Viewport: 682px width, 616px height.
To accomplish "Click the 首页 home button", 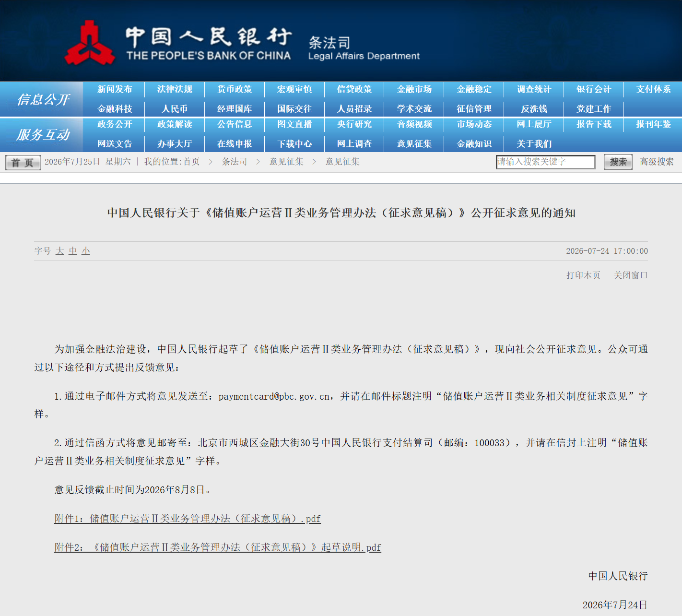I will (x=23, y=162).
